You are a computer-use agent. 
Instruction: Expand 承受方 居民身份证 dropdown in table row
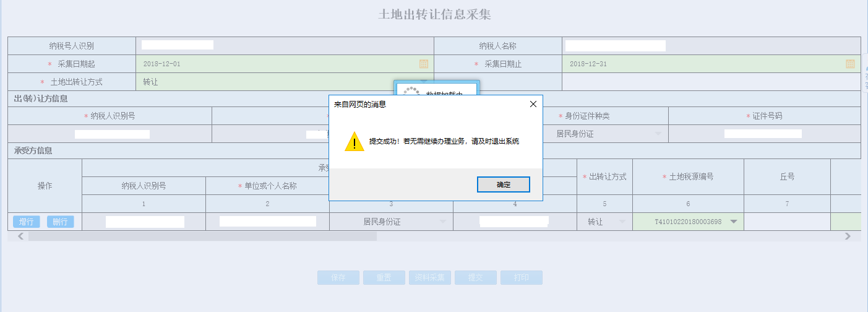point(442,222)
